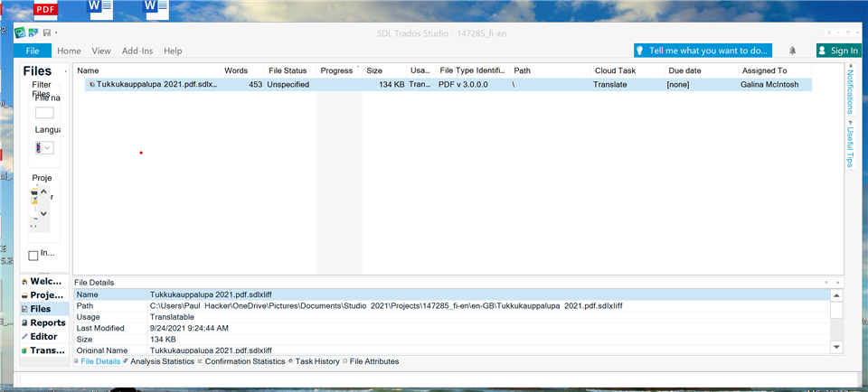Switch to the Analysis Statistics tab

[x=159, y=361]
